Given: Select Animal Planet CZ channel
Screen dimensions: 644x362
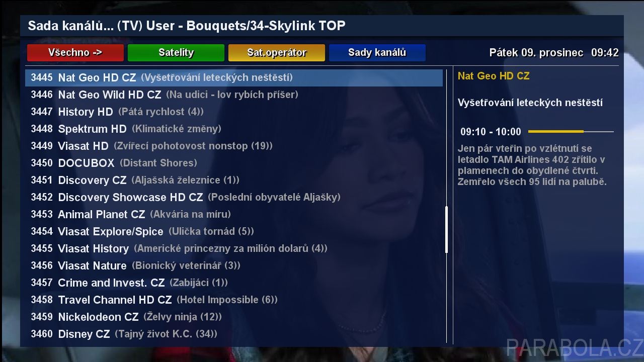Looking at the screenshot, I should [x=234, y=214].
